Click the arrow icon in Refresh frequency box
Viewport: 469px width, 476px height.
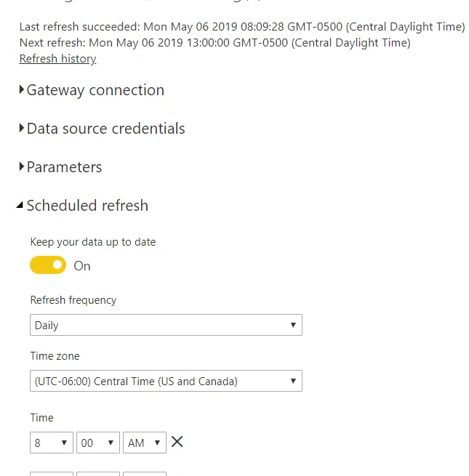(293, 325)
